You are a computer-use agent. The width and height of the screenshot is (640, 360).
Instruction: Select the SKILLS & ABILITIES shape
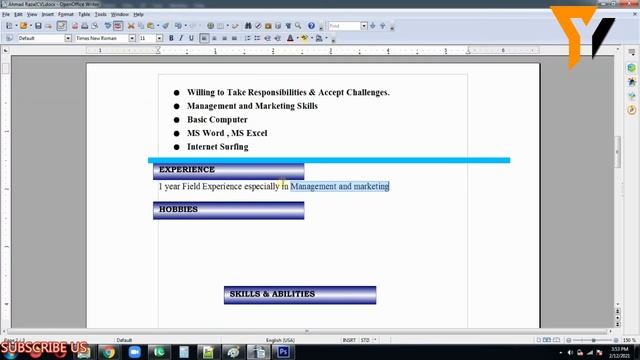[x=300, y=295]
